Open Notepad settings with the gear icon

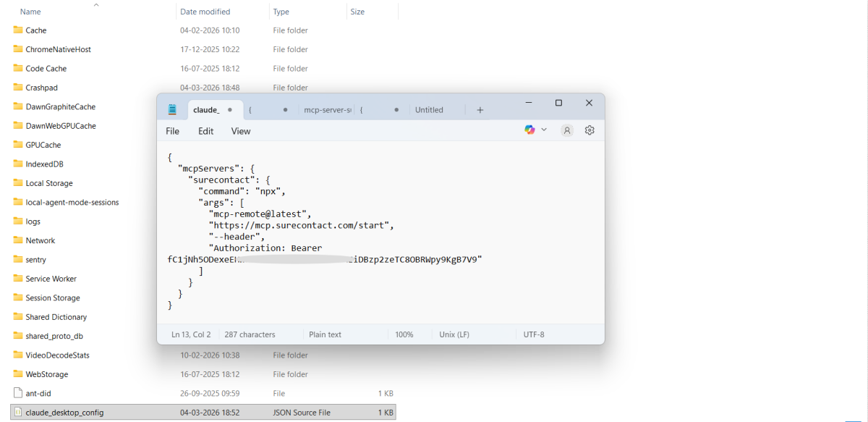click(x=589, y=130)
